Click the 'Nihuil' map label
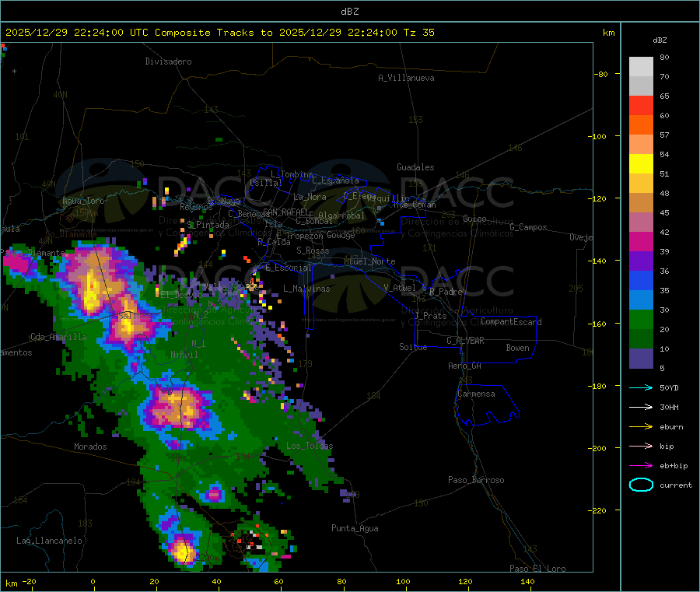Screen dimensions: 700x592 coord(184,355)
